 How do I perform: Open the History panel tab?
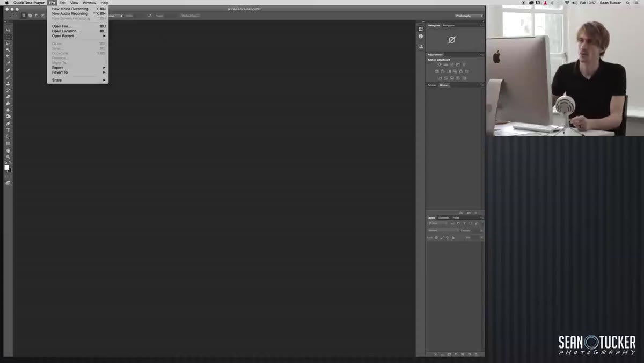pos(444,85)
